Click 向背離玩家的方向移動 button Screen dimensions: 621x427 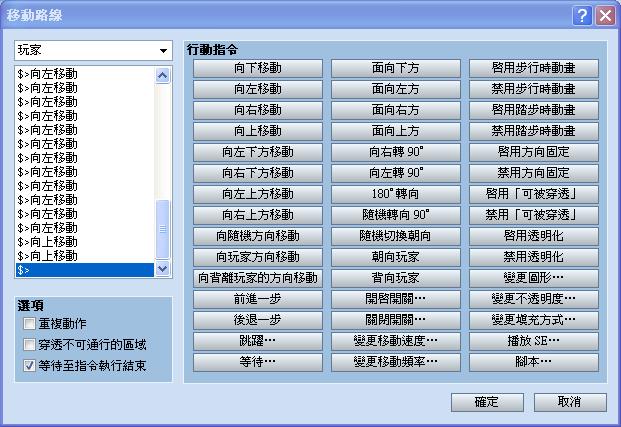(x=258, y=278)
